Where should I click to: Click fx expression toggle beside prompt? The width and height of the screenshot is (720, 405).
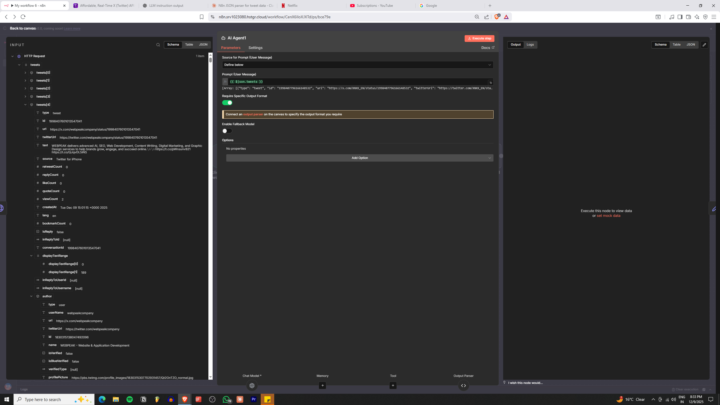pos(225,82)
